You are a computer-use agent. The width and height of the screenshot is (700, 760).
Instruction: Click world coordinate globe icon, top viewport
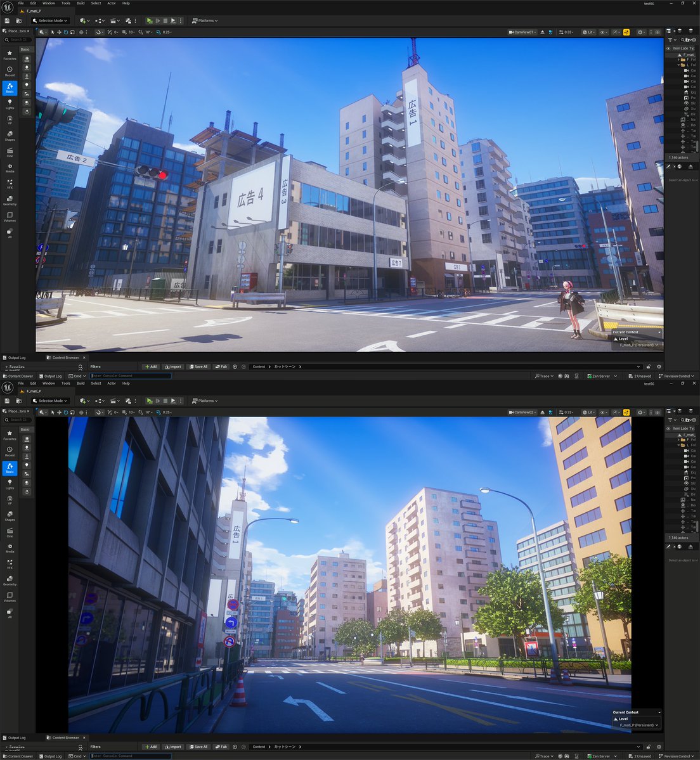coord(81,32)
